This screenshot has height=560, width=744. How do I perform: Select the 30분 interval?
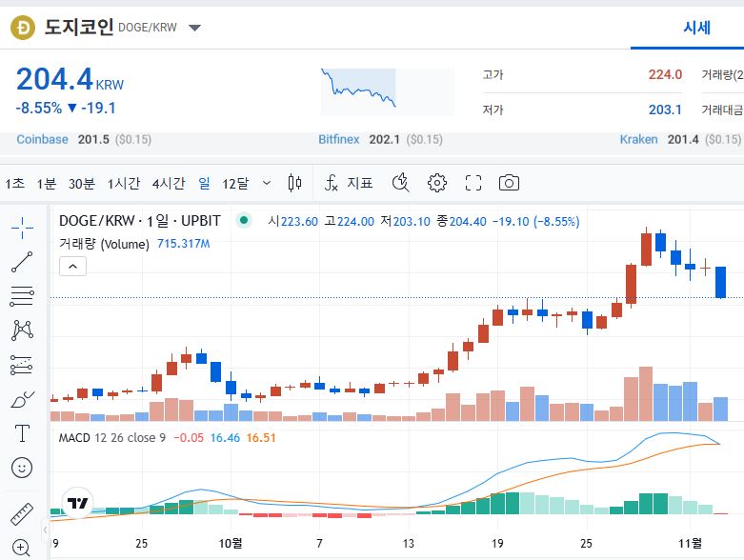click(x=82, y=184)
